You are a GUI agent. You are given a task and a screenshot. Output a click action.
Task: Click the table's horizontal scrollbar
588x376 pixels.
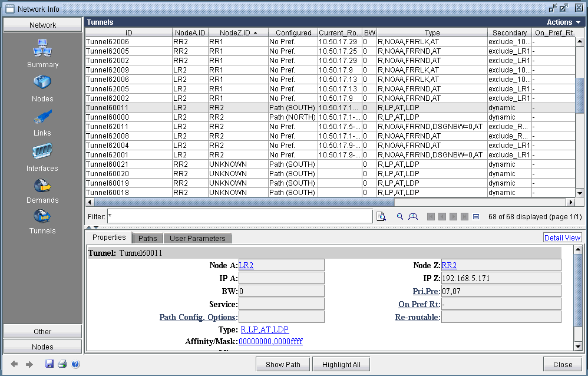click(x=236, y=202)
